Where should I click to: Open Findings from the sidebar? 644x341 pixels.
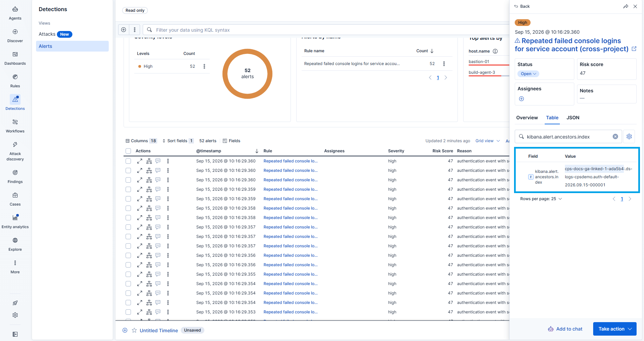pyautogui.click(x=15, y=177)
